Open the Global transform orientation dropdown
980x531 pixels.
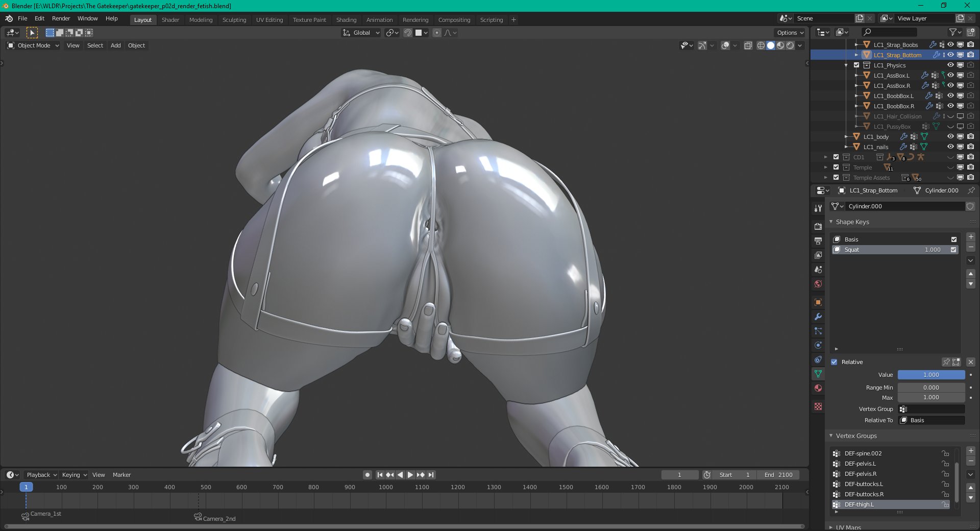click(x=361, y=33)
